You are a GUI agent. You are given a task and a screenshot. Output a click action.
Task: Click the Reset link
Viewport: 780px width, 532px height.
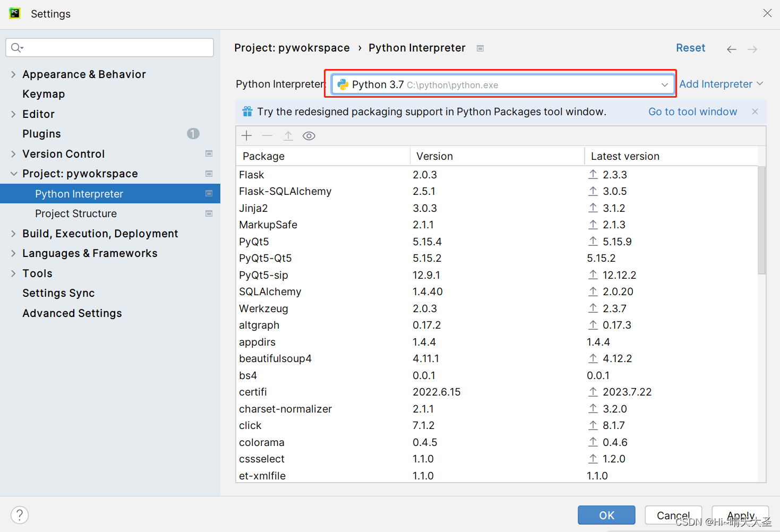(x=690, y=48)
